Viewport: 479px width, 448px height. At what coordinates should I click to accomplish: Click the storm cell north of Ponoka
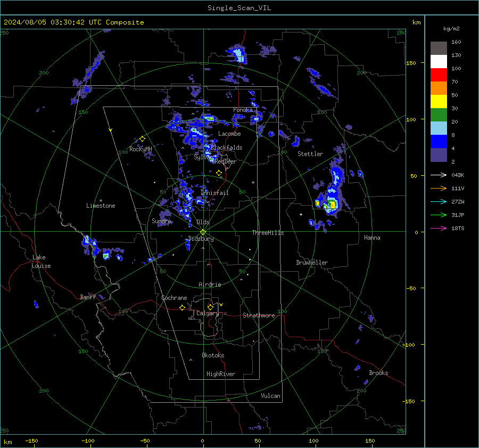coord(238,55)
